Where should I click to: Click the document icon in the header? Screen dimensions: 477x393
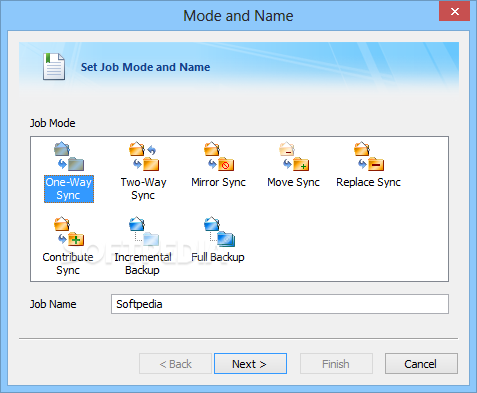pyautogui.click(x=54, y=66)
